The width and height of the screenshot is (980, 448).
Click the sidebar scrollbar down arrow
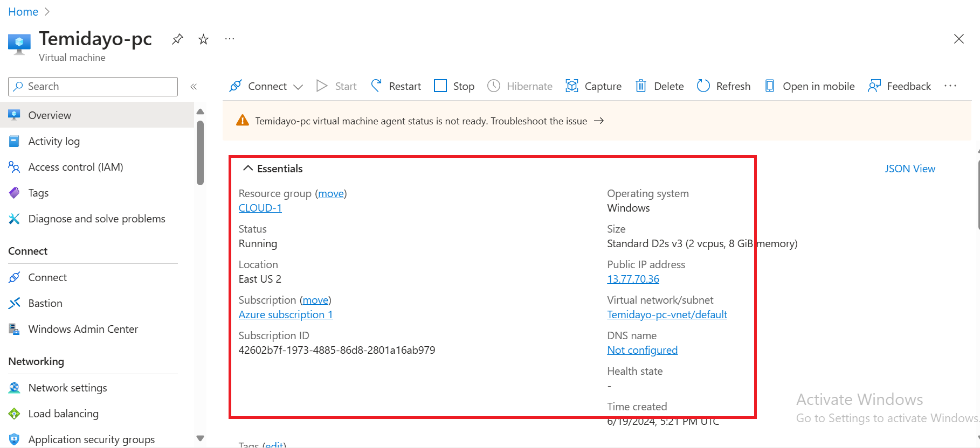[x=200, y=438]
